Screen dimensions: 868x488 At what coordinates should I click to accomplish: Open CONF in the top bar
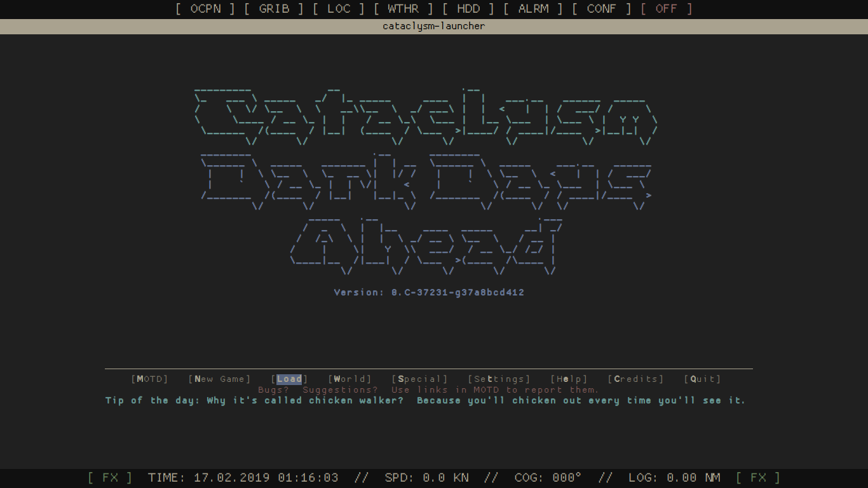pyautogui.click(x=602, y=9)
